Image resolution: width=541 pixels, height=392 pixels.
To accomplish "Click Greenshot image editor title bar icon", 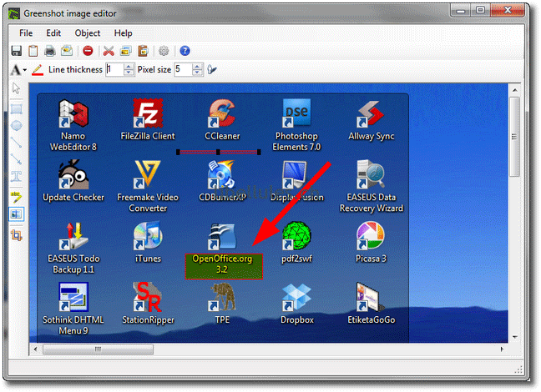I will 14,14.
